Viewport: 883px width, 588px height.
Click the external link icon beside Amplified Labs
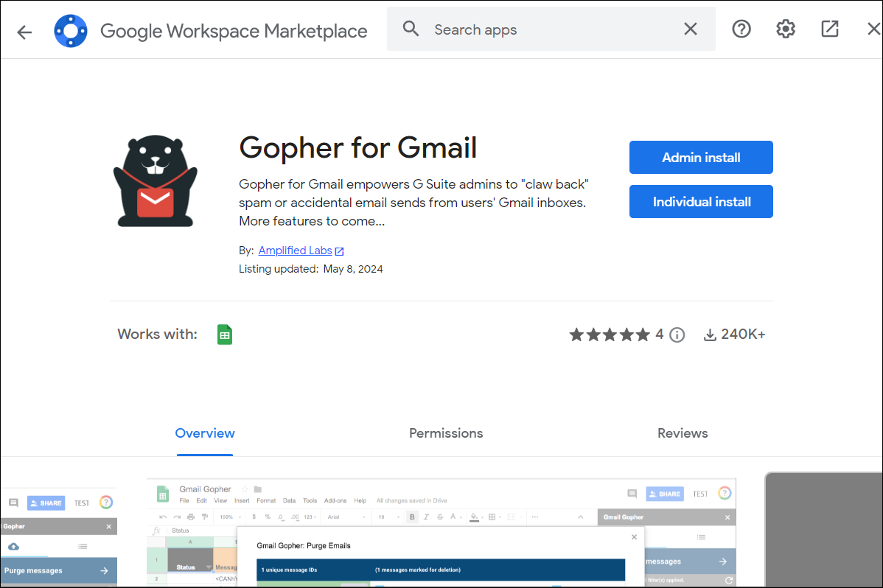click(340, 251)
